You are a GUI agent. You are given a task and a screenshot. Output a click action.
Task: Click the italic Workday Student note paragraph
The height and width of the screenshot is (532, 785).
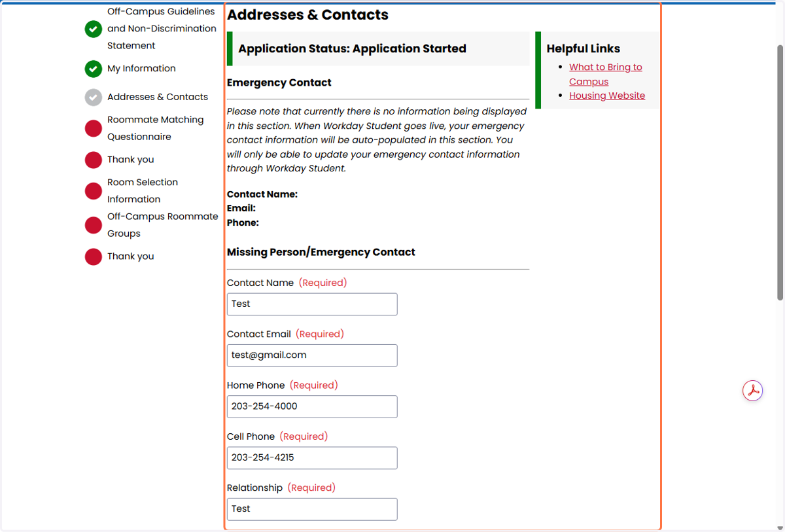pyautogui.click(x=377, y=140)
